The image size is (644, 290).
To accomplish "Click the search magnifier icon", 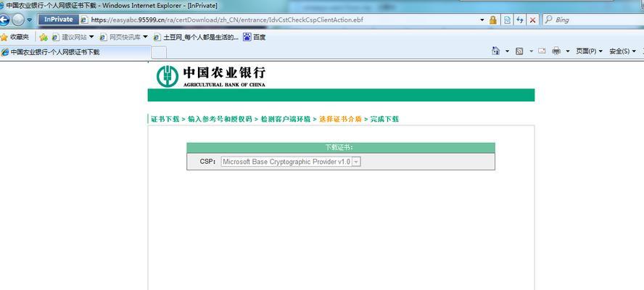I will [548, 20].
